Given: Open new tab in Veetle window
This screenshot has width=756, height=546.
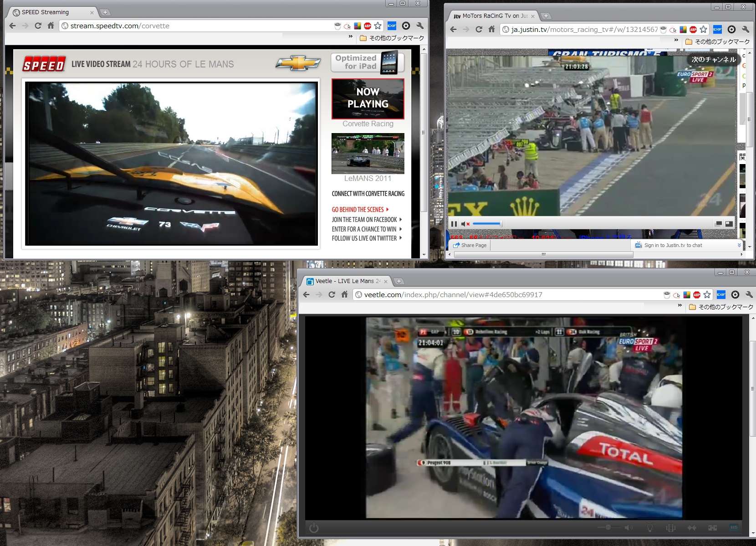Looking at the screenshot, I should [398, 281].
